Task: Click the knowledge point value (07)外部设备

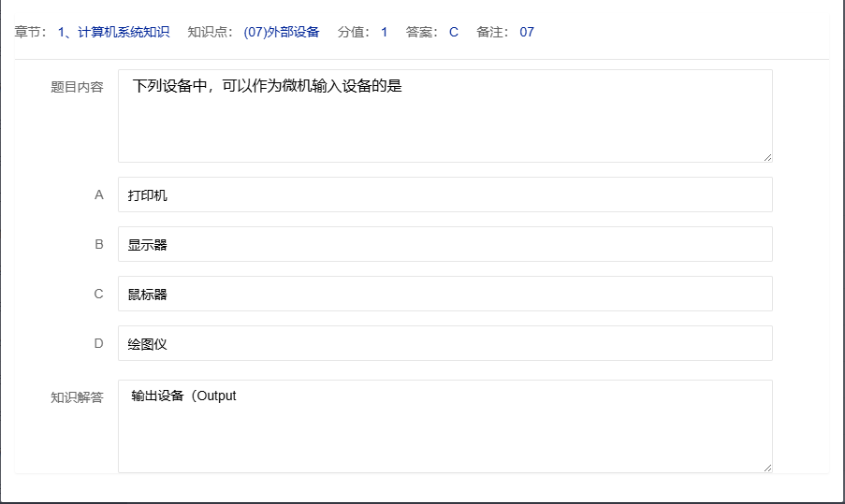Action: point(281,32)
